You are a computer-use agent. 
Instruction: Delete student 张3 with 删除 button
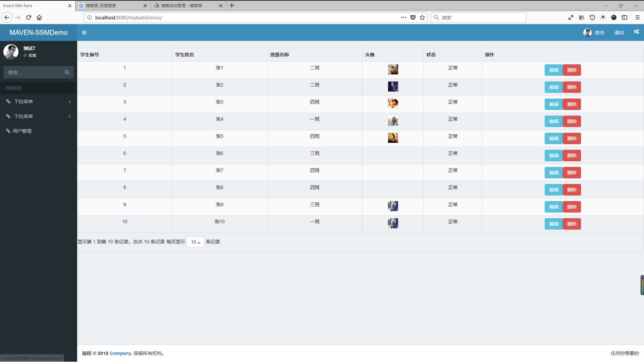coord(572,104)
